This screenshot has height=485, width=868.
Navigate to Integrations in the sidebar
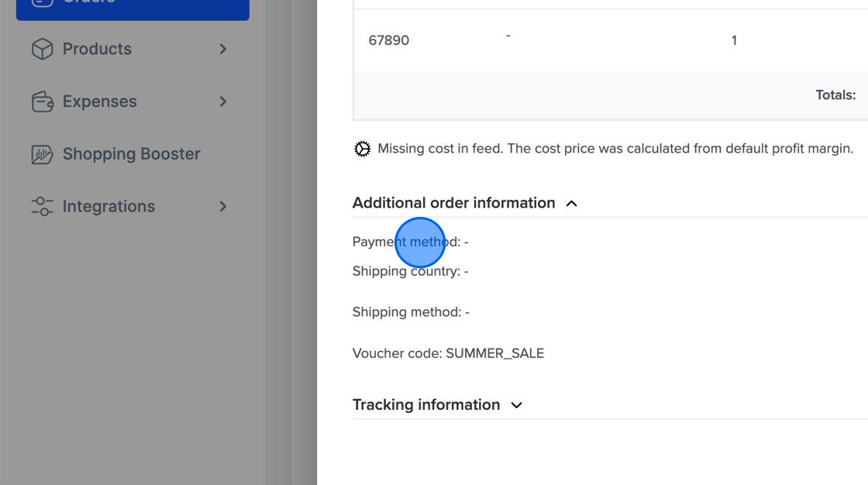click(x=108, y=206)
